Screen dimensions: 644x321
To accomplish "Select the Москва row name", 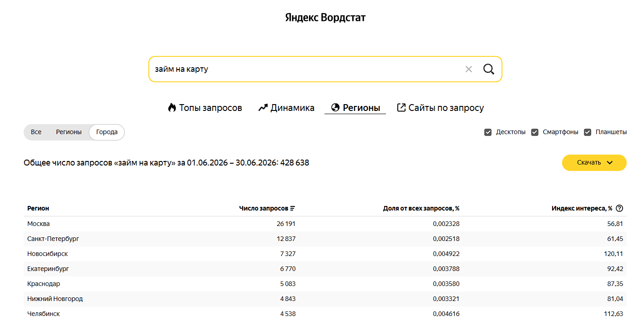I will click(39, 224).
